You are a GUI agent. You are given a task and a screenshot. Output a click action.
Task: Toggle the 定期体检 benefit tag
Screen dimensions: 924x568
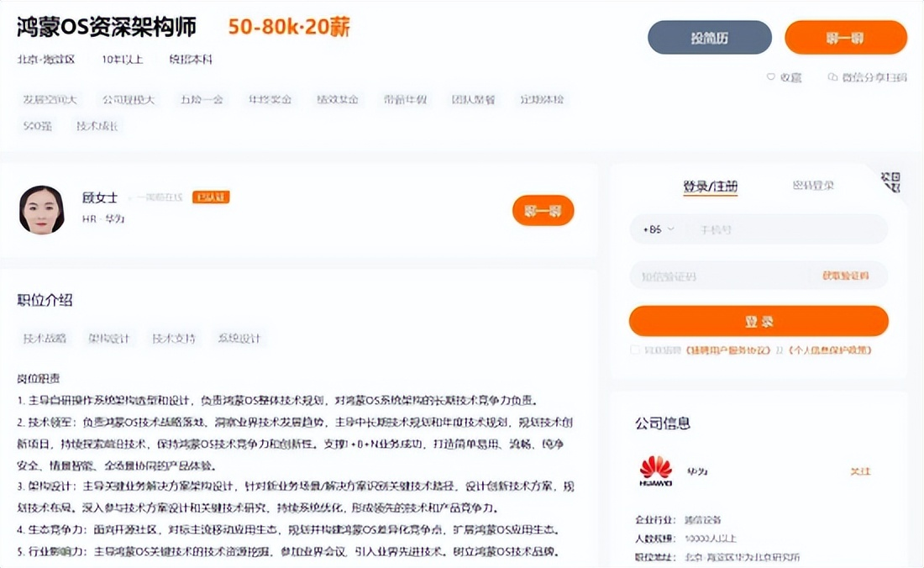543,99
